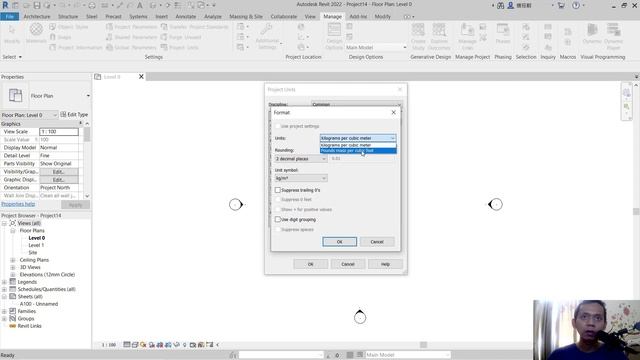The height and width of the screenshot is (360, 640).
Task: Click the Edit Type button
Action: click(74, 115)
